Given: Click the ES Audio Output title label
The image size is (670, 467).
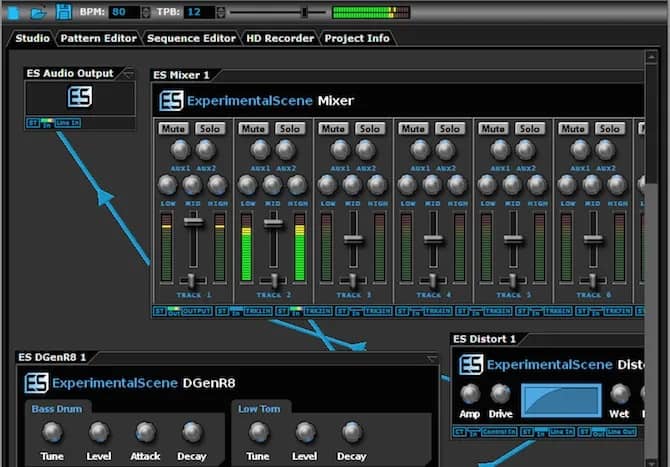Looking at the screenshot, I should click(70, 73).
